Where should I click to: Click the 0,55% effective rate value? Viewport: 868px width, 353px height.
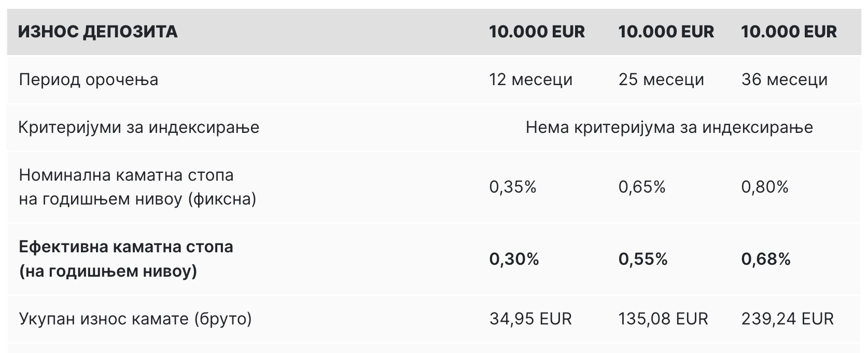[642, 259]
